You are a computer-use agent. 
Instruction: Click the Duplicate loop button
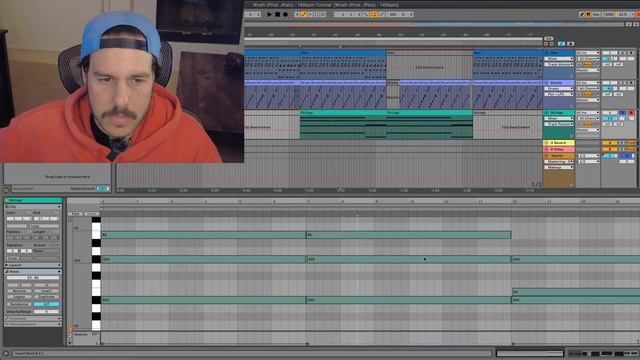(x=47, y=297)
